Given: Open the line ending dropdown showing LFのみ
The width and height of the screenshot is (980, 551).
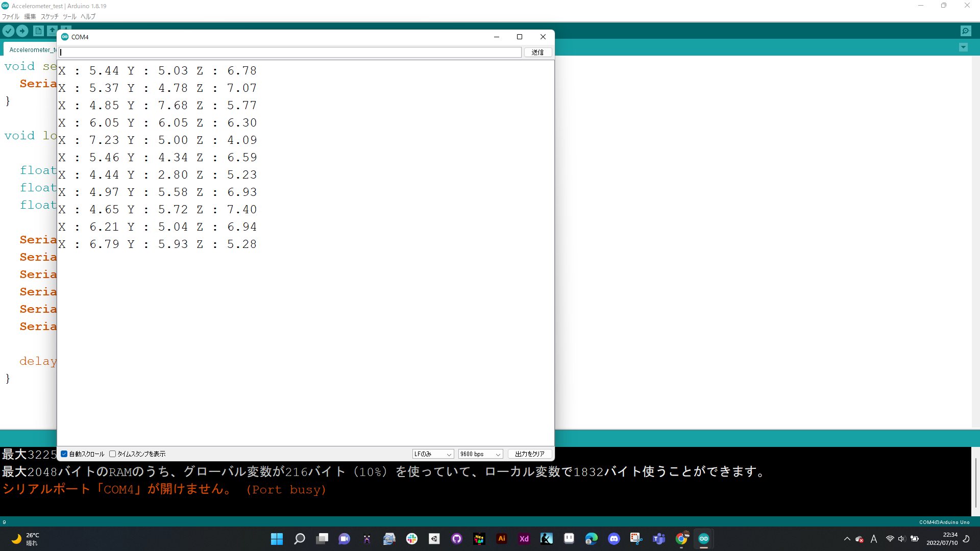Looking at the screenshot, I should 432,454.
